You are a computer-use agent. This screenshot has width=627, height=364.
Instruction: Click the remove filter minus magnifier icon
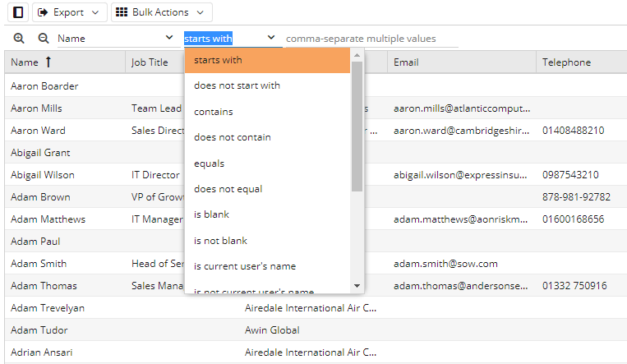click(x=43, y=39)
